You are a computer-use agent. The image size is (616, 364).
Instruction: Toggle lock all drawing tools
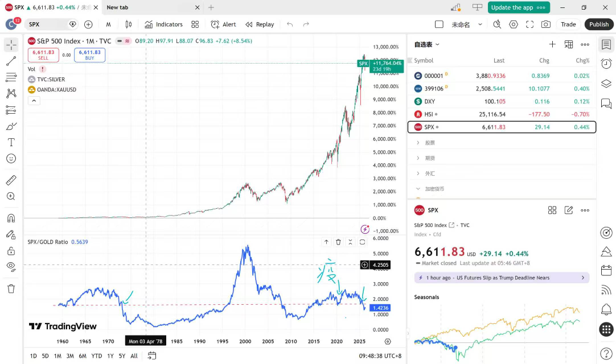point(11,251)
